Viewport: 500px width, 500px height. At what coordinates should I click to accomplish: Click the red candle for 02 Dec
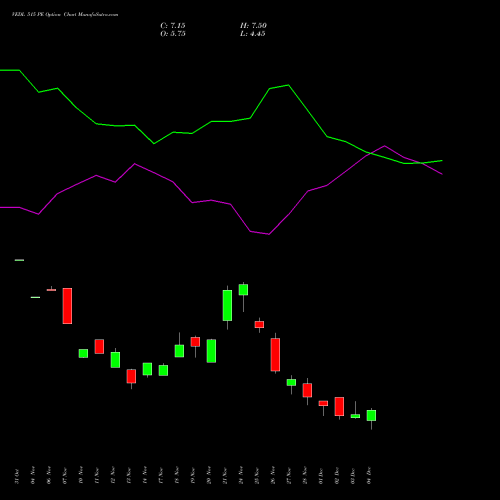pyautogui.click(x=339, y=406)
